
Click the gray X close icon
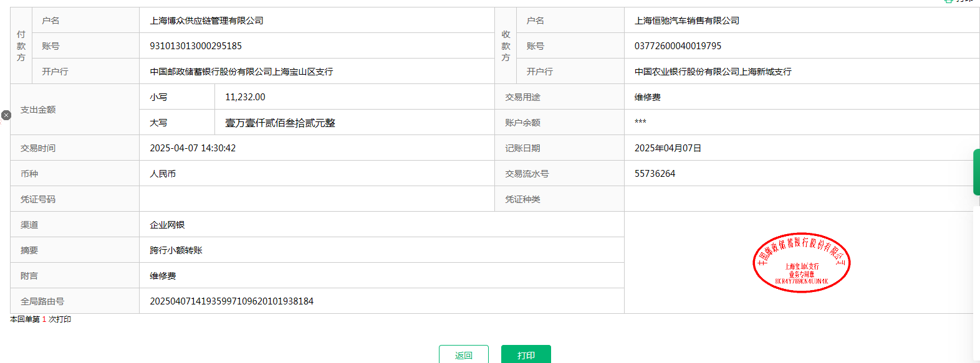point(6,115)
